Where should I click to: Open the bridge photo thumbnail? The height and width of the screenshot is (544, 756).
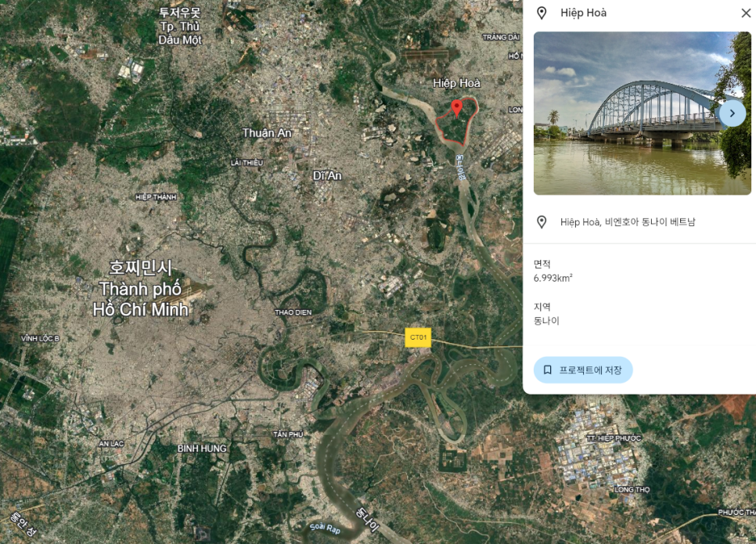[626, 113]
